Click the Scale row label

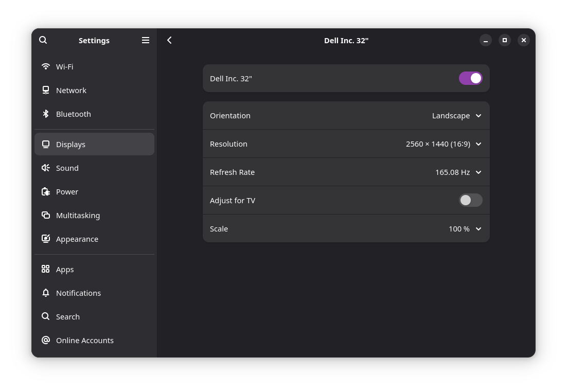pyautogui.click(x=219, y=229)
